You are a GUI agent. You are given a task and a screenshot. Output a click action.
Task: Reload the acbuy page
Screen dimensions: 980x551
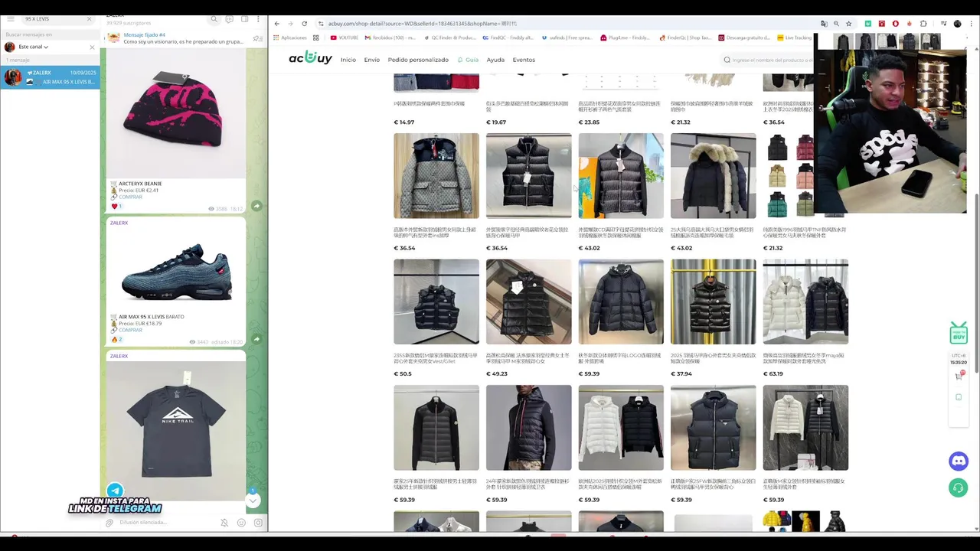click(304, 24)
